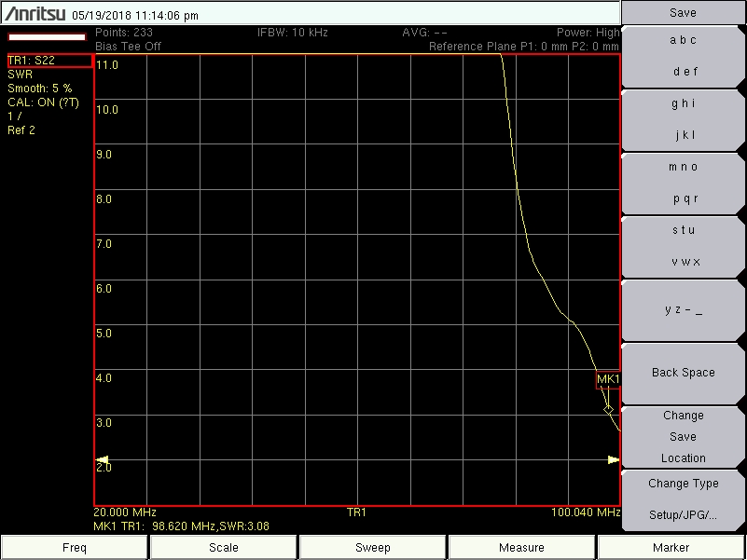Select the 'y z - _' key

coord(683,310)
